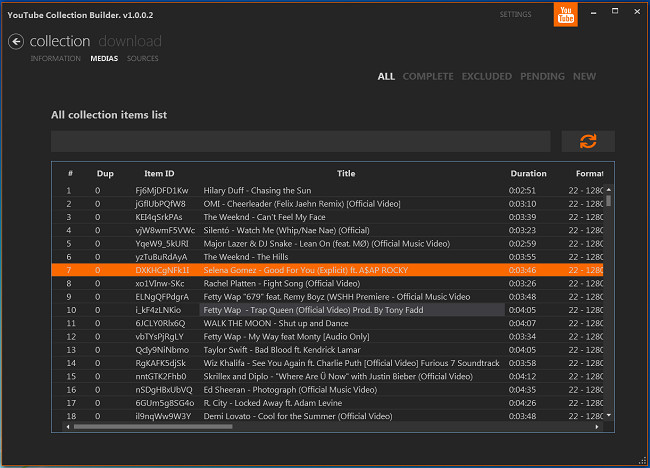Switch to the download section
This screenshot has height=468, width=650.
tap(130, 41)
